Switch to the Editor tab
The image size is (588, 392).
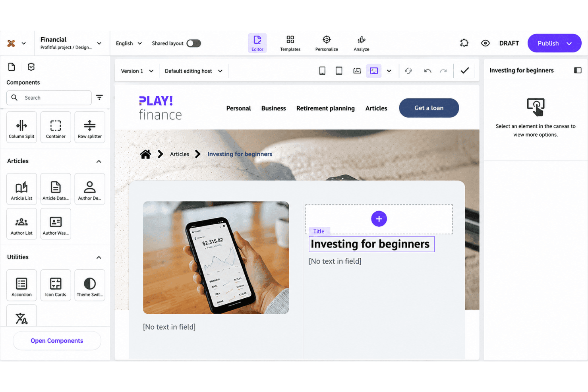257,43
